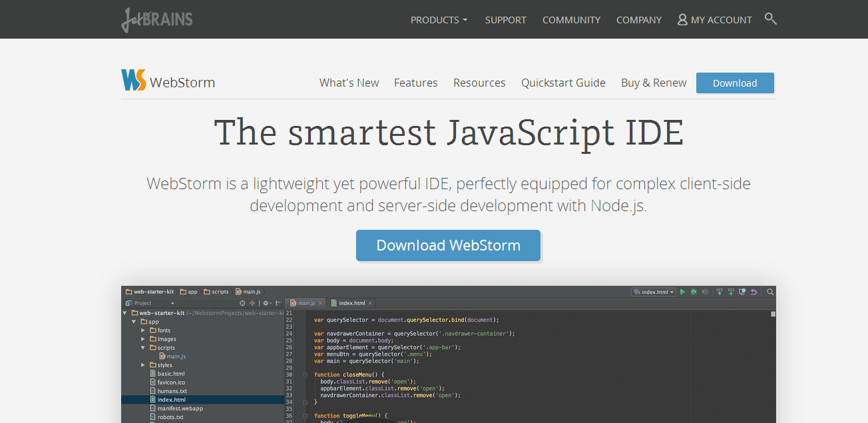Select favicon.ico in the project tree
Image resolution: width=868 pixels, height=423 pixels.
pyautogui.click(x=166, y=382)
